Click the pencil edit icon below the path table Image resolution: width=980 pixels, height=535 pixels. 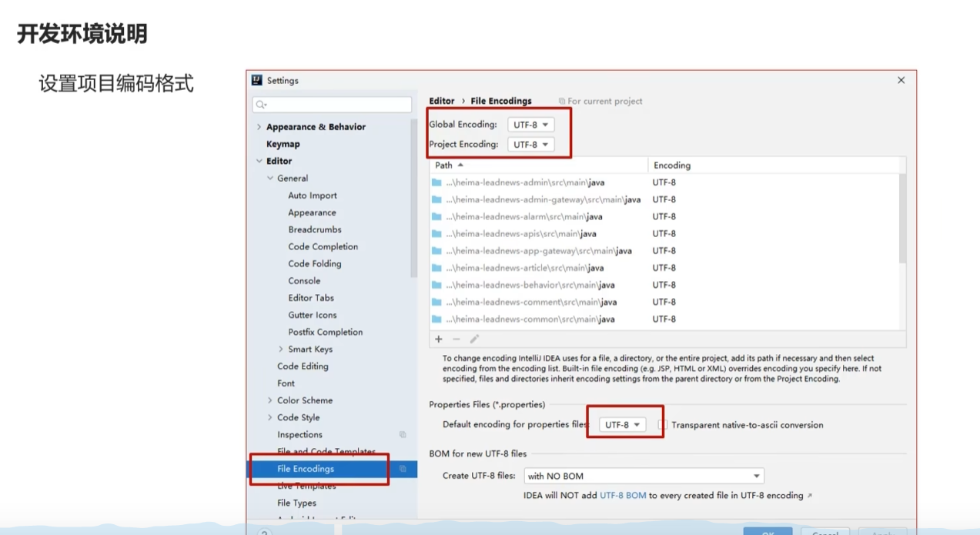pos(474,339)
